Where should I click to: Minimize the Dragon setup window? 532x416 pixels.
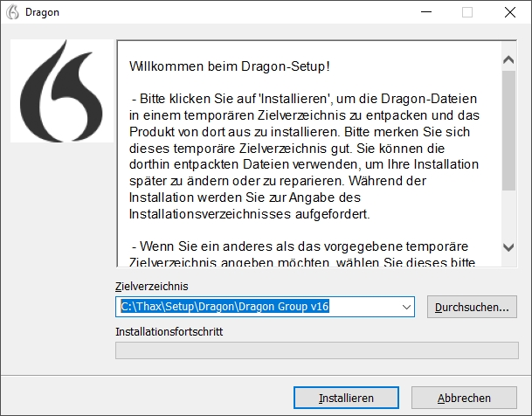[x=426, y=12]
